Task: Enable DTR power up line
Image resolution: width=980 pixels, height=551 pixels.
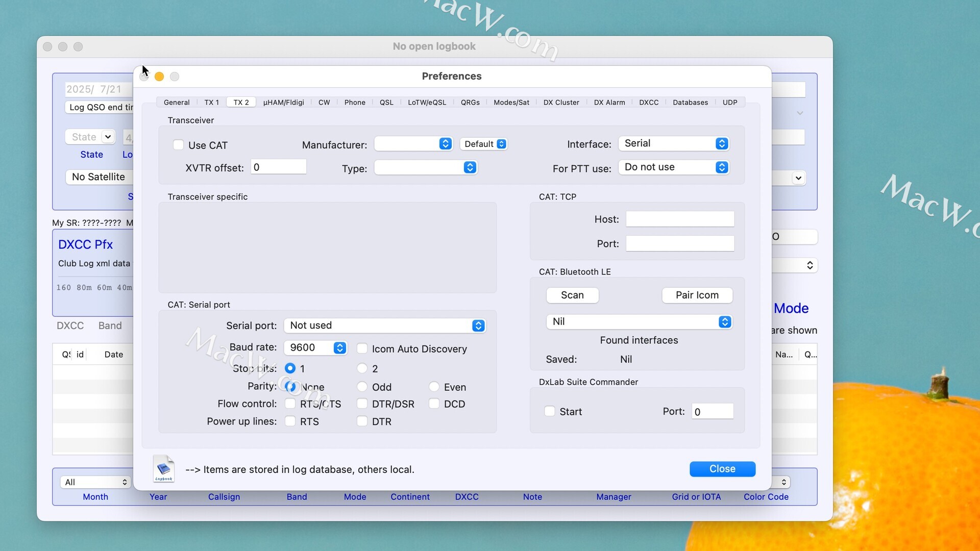Action: (x=362, y=421)
